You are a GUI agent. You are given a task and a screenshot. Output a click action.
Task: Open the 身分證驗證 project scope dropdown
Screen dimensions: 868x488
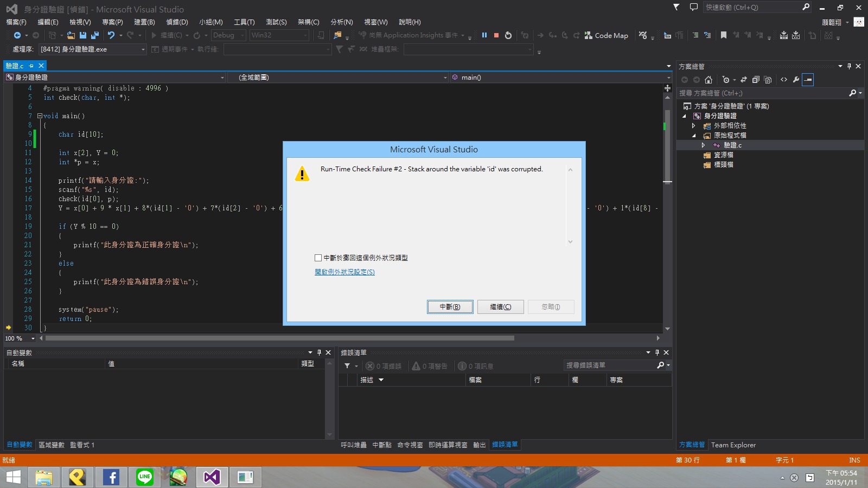click(114, 78)
